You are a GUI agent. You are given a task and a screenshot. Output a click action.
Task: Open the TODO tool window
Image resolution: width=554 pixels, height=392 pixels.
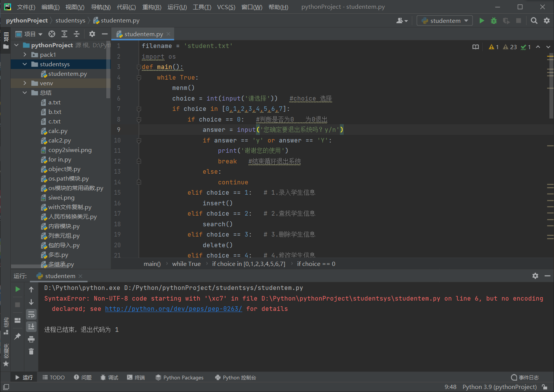pyautogui.click(x=54, y=378)
